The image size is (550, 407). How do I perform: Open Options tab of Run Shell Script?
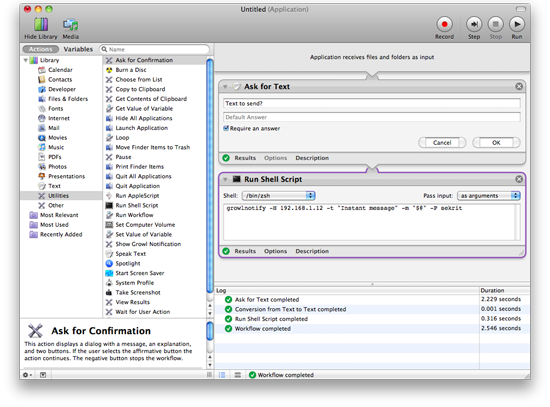tap(275, 251)
